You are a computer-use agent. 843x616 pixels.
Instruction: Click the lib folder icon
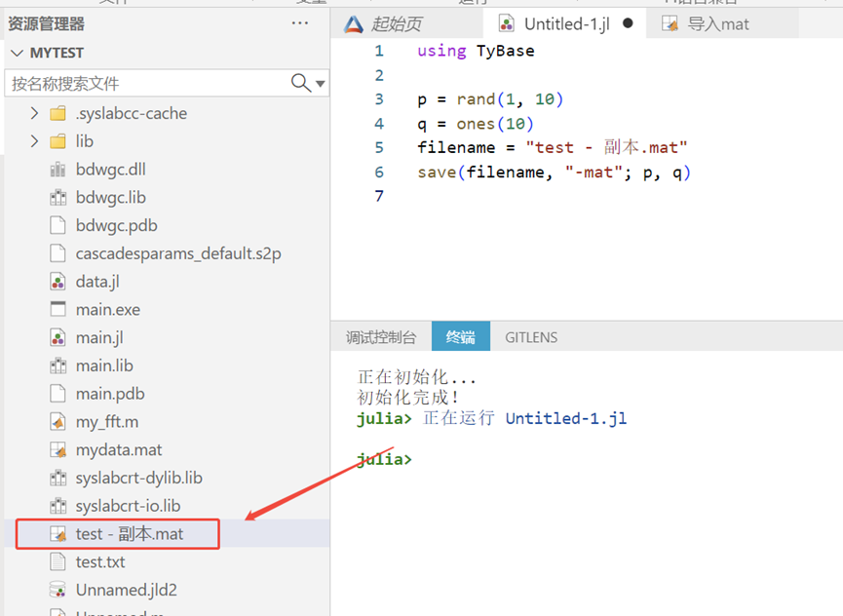tap(57, 142)
